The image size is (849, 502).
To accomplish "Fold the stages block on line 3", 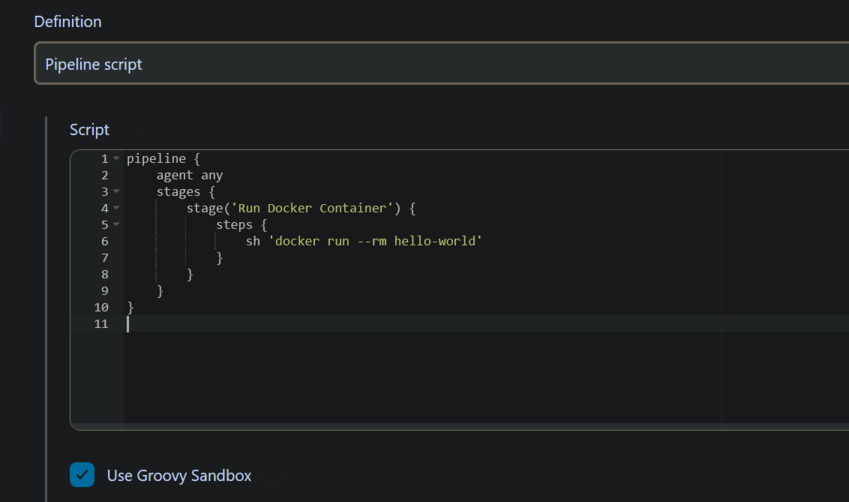I will 117,192.
